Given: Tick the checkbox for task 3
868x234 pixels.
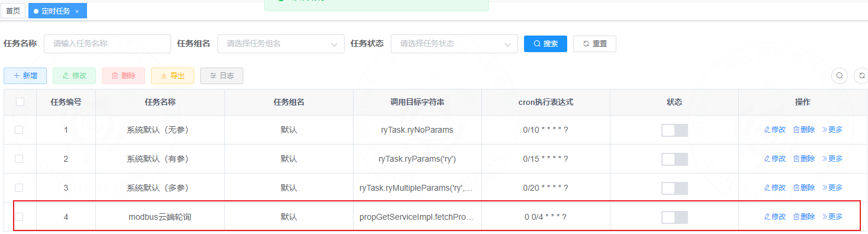Looking at the screenshot, I should (x=19, y=188).
